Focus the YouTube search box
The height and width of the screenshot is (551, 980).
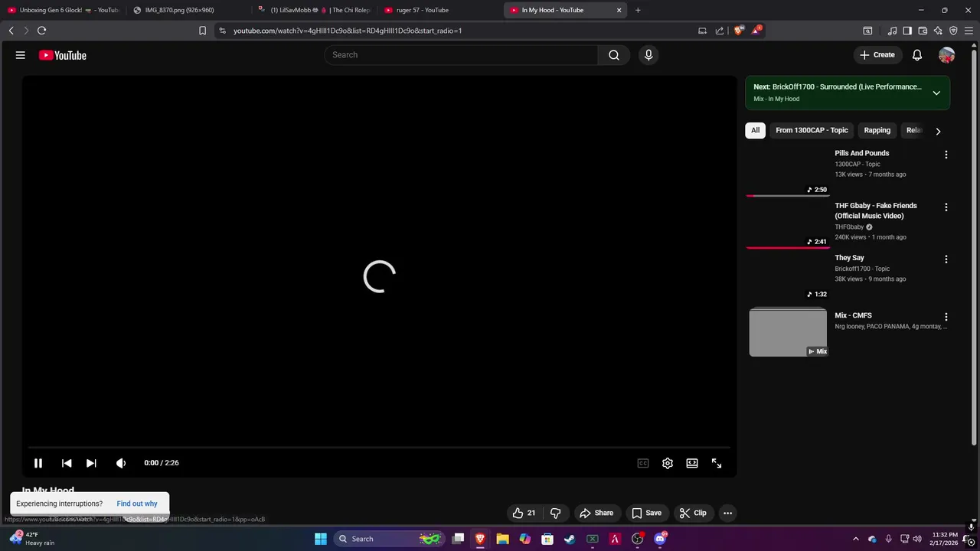pos(461,55)
